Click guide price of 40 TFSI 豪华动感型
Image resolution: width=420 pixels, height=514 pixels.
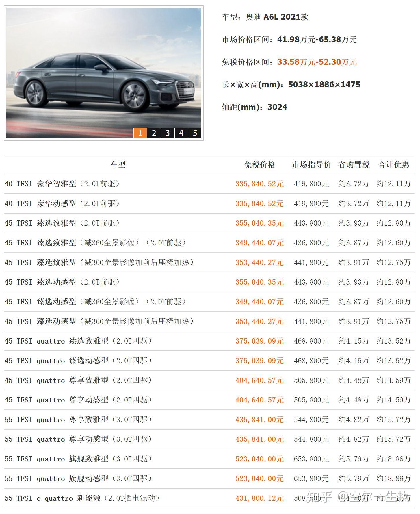pyautogui.click(x=311, y=203)
